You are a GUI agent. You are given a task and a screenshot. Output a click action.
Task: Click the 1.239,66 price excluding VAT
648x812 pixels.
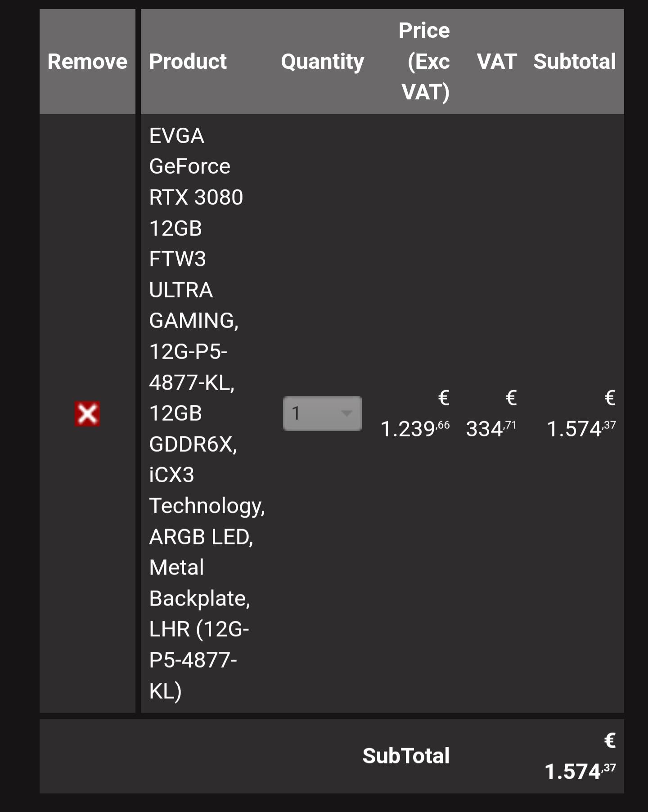pyautogui.click(x=415, y=429)
